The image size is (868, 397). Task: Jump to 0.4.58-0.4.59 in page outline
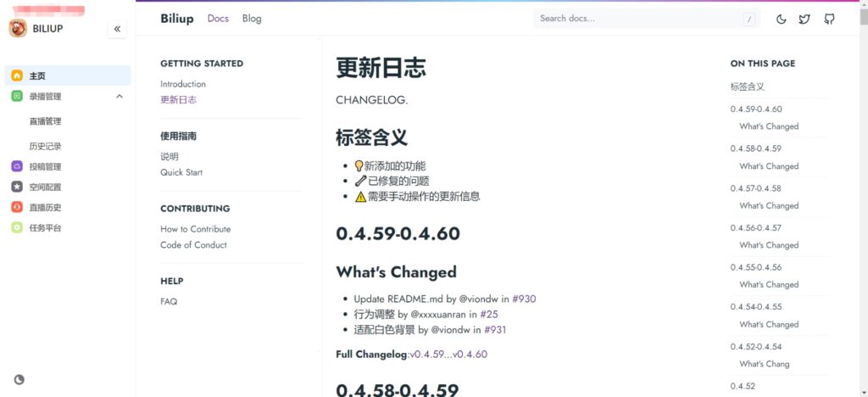(x=755, y=148)
